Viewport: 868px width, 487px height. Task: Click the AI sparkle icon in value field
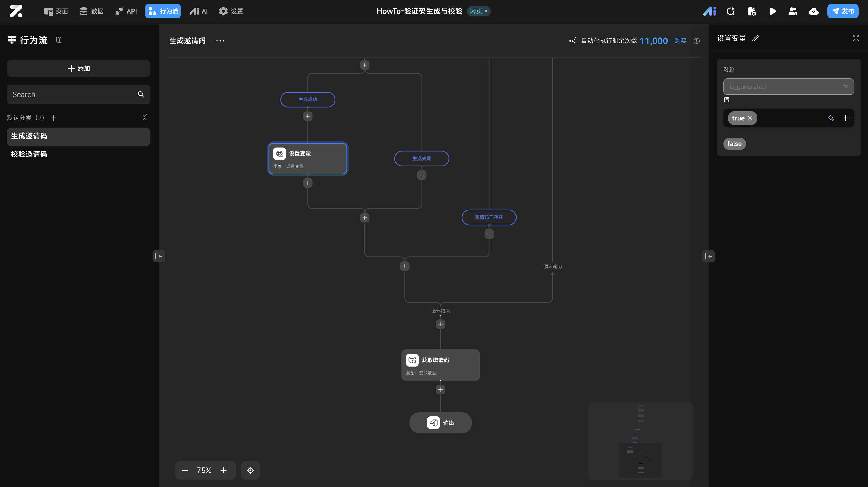pos(831,118)
